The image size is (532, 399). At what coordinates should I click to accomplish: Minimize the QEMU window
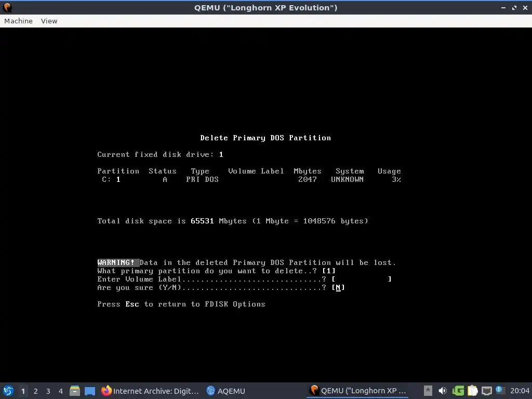pyautogui.click(x=503, y=7)
